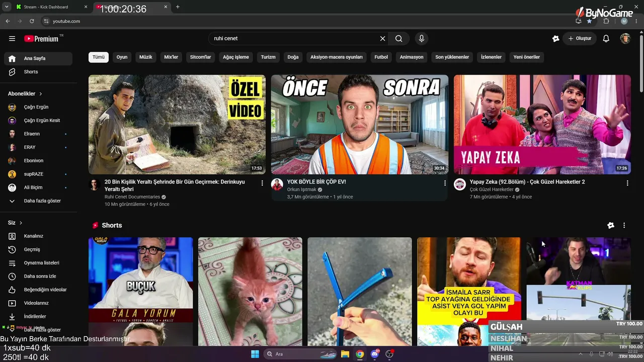Start voice search with the microphone
This screenshot has width=644, height=362.
[x=422, y=39]
